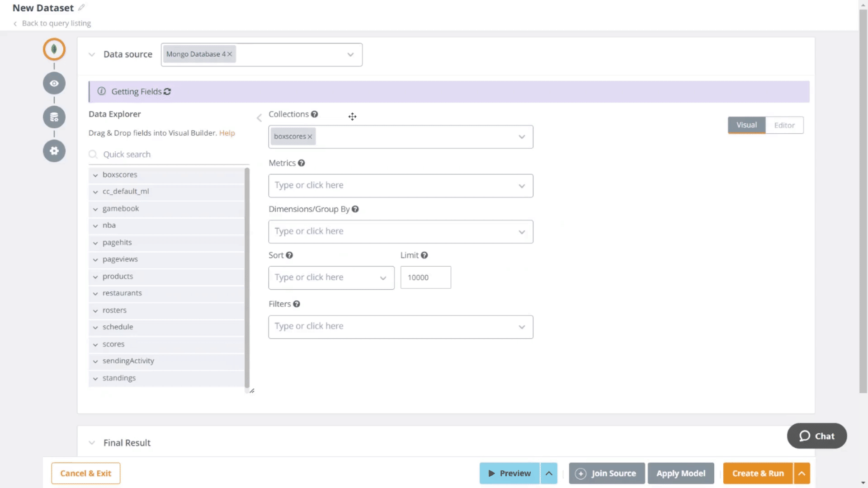The image size is (868, 488).
Task: Click the database storage step icon
Action: [x=54, y=117]
